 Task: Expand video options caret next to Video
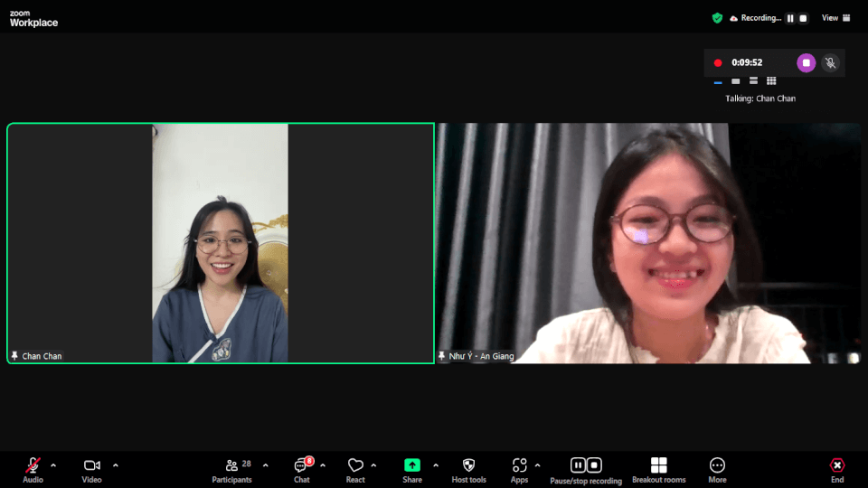pyautogui.click(x=115, y=465)
